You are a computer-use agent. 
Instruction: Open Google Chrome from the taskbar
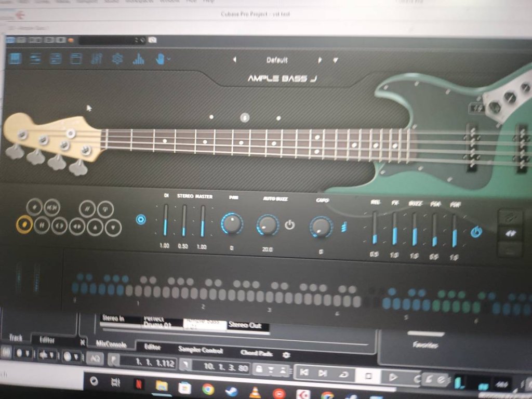point(208,389)
